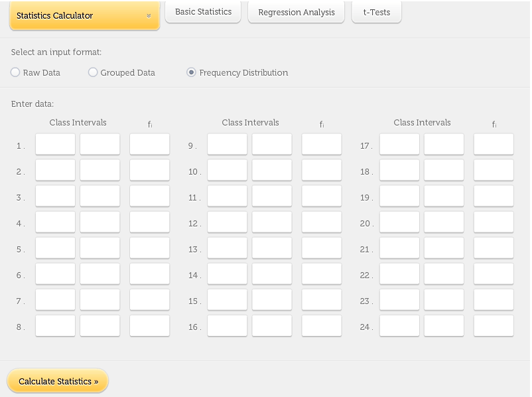
Task: Select row 9 lower class interval field
Action: 227,145
